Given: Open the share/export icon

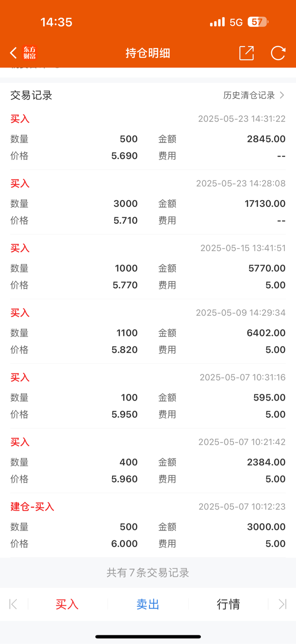Looking at the screenshot, I should click(247, 53).
